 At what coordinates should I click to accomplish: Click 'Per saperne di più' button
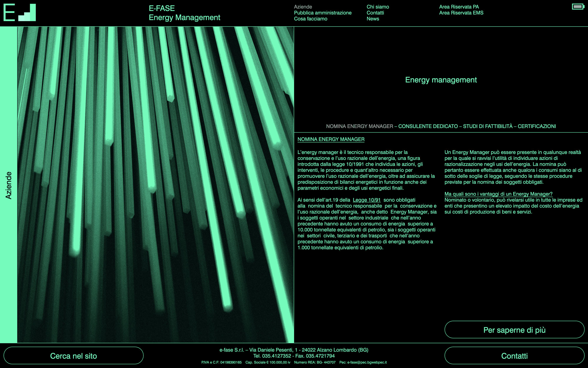point(514,330)
